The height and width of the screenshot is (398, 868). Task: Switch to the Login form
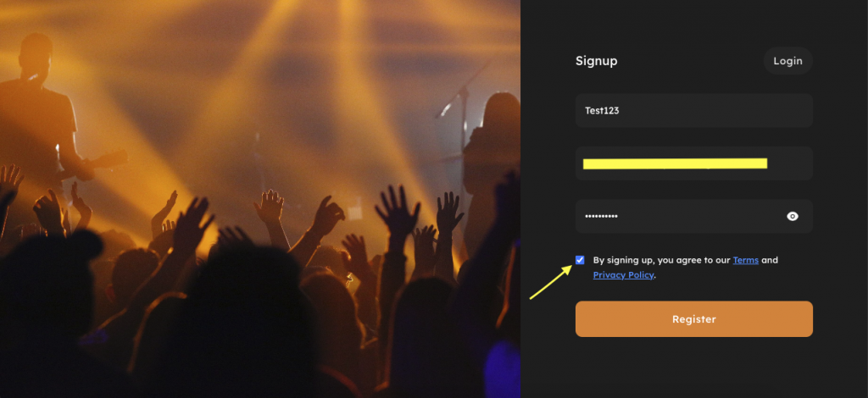coord(787,61)
